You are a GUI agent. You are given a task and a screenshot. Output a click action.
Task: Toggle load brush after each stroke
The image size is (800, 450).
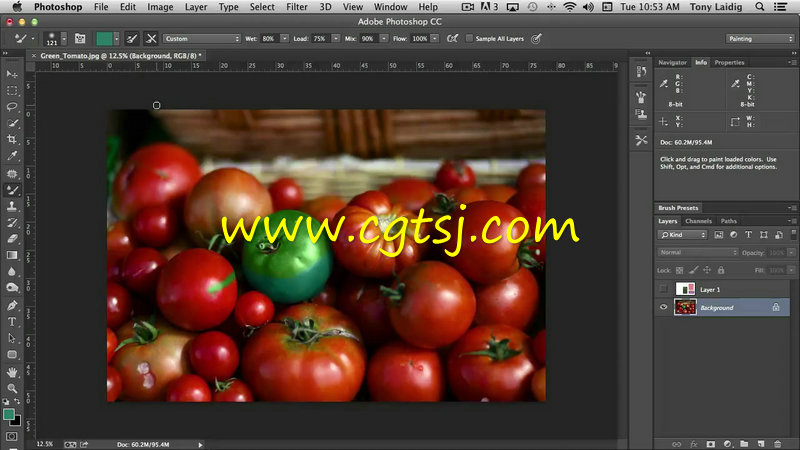(x=132, y=38)
